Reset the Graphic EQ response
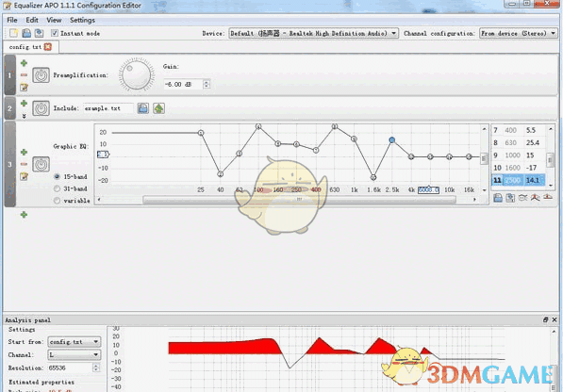The image size is (563, 392). tap(548, 198)
